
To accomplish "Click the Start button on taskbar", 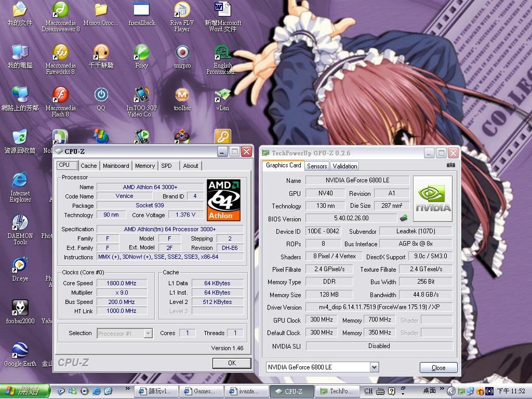I will point(25,391).
